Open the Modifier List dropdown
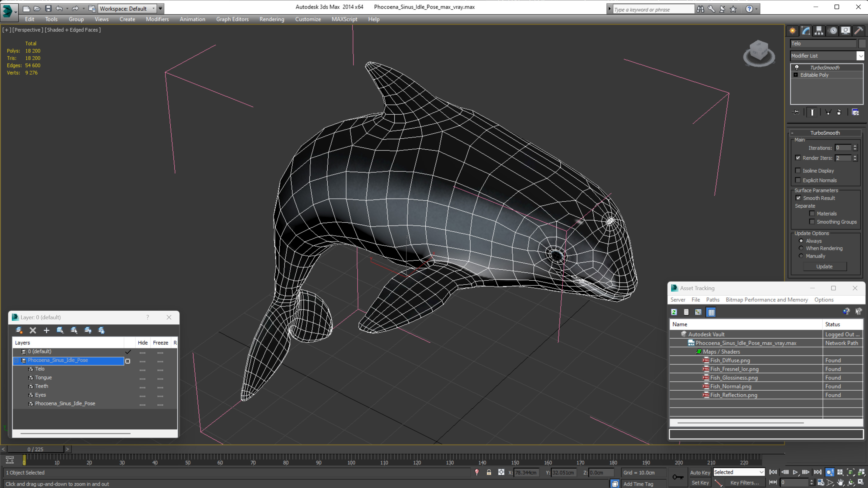The image size is (868, 488). click(860, 56)
